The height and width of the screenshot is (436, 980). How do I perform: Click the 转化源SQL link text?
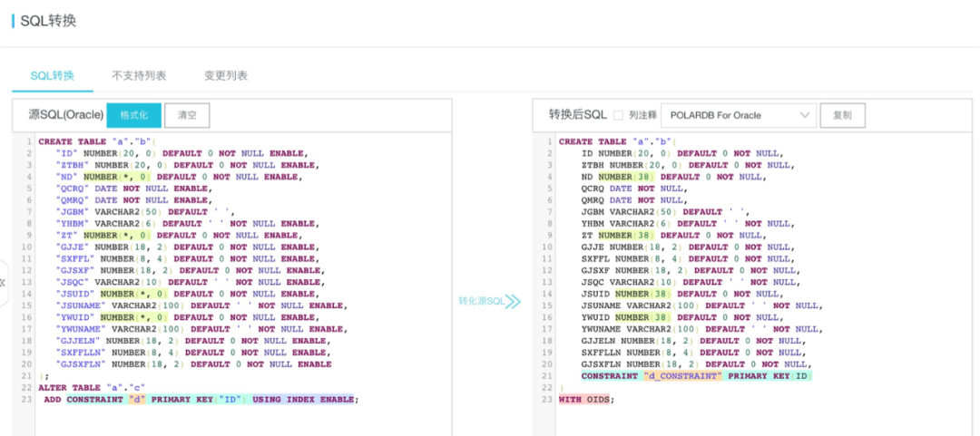click(x=481, y=301)
